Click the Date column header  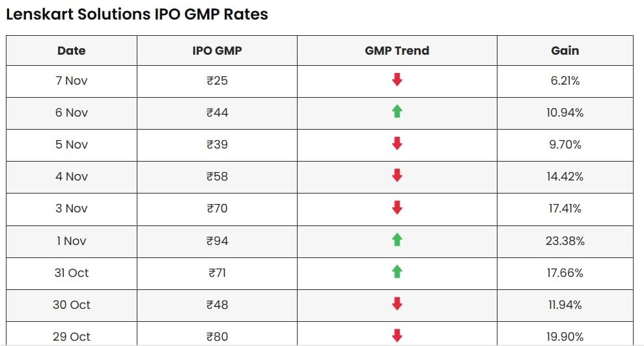point(72,50)
